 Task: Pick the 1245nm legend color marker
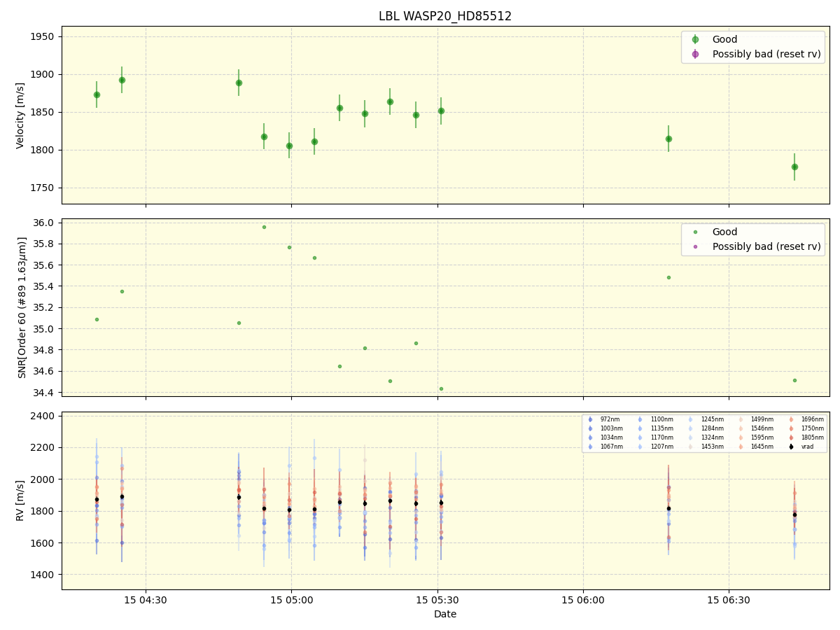click(691, 419)
